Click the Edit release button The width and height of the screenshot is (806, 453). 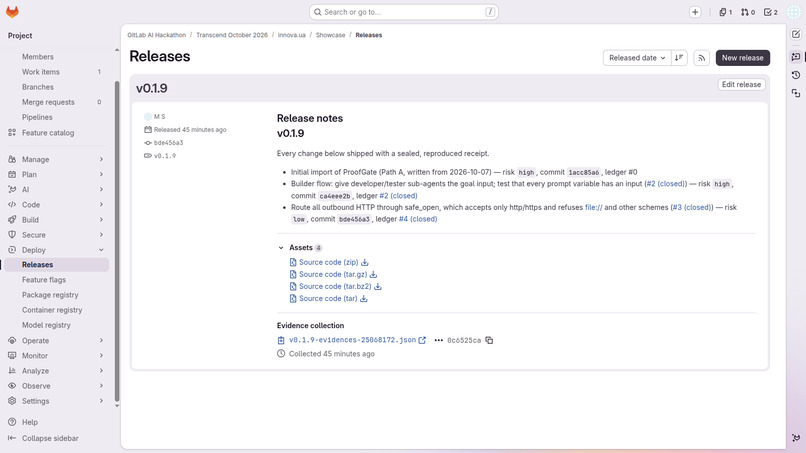741,84
